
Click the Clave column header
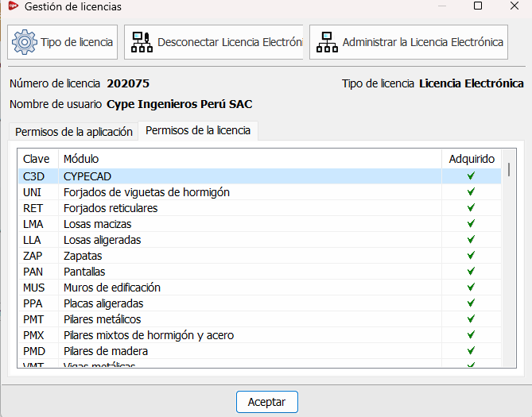point(38,159)
